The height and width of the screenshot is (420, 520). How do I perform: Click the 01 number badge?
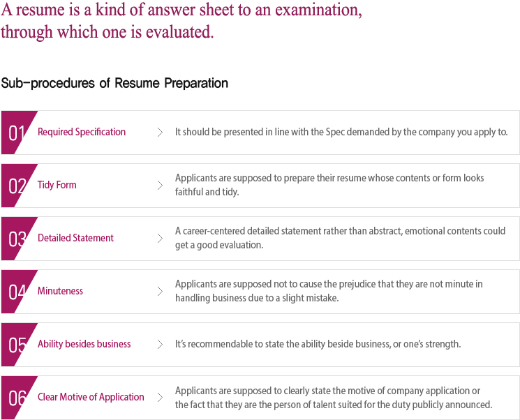click(17, 133)
